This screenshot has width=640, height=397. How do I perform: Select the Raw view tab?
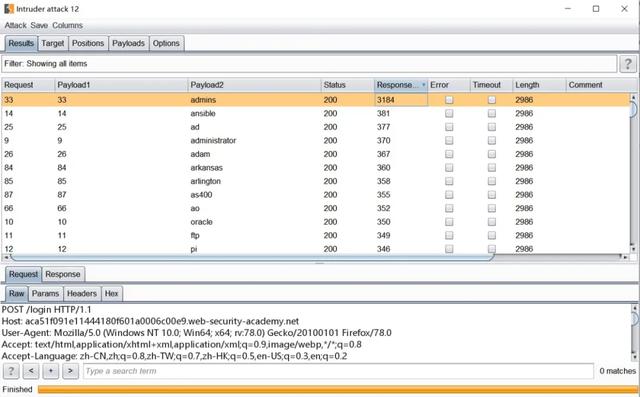pyautogui.click(x=17, y=293)
